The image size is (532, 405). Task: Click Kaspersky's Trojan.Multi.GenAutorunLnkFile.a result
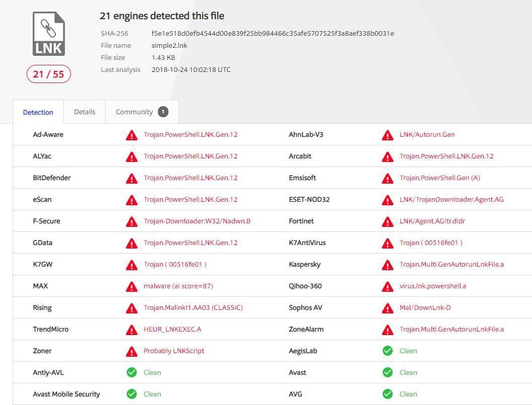452,264
